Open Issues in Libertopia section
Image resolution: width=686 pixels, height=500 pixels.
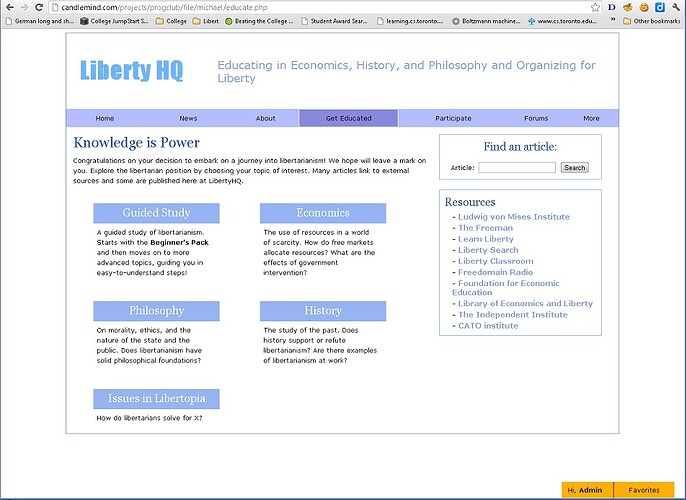tap(156, 399)
